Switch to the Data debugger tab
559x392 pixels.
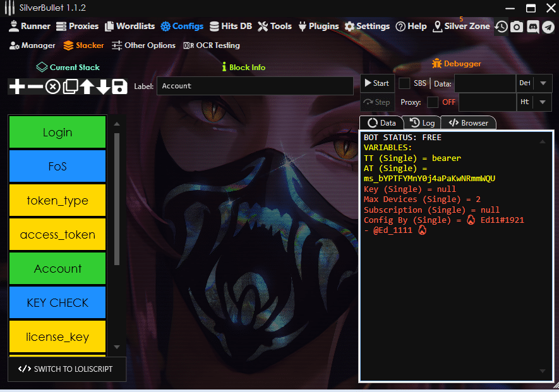tap(382, 123)
